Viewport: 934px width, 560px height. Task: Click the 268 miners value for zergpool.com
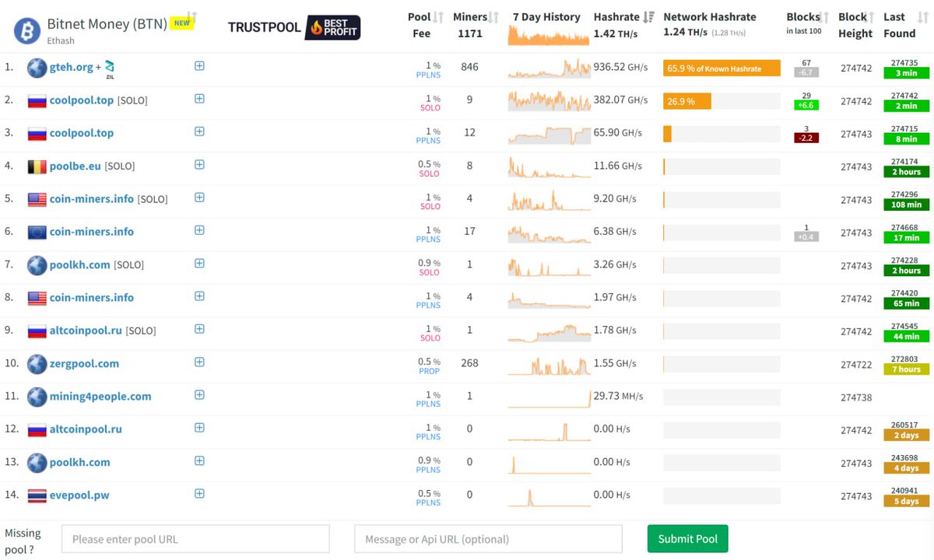[469, 363]
